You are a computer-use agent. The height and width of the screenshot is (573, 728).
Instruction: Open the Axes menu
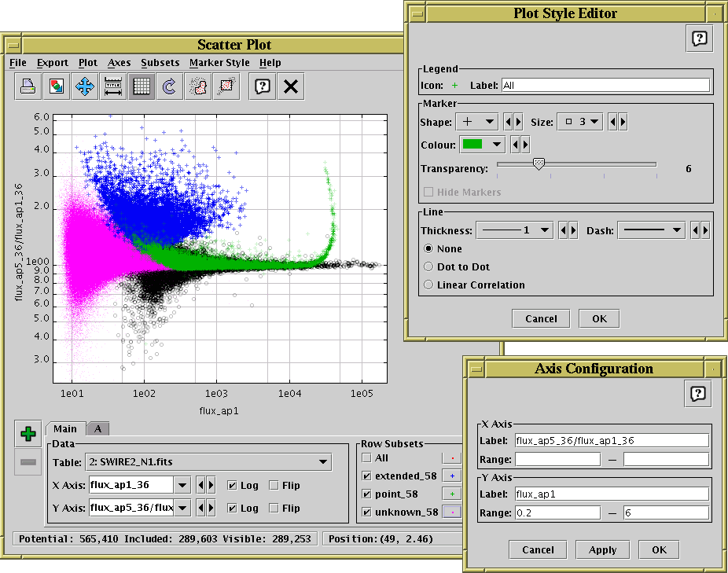click(119, 63)
